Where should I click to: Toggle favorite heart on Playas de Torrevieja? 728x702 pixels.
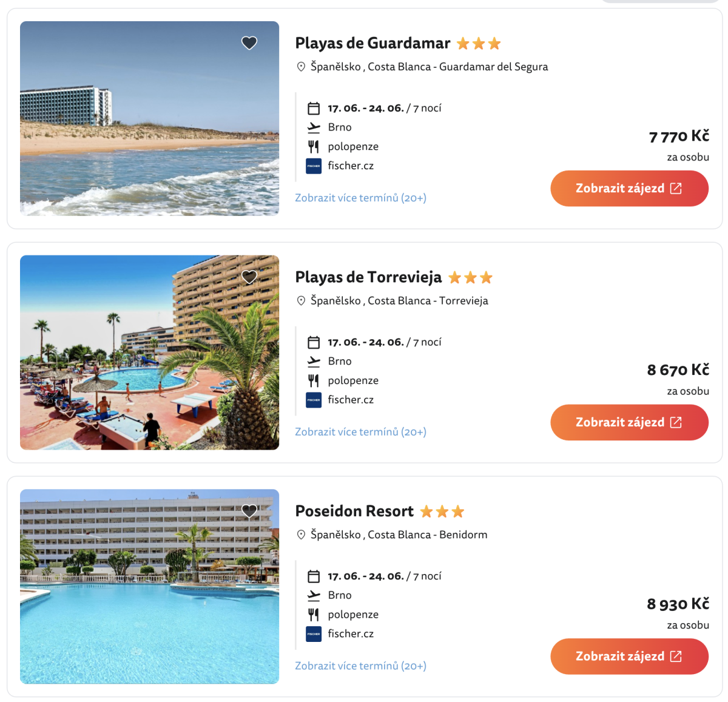coord(249,277)
